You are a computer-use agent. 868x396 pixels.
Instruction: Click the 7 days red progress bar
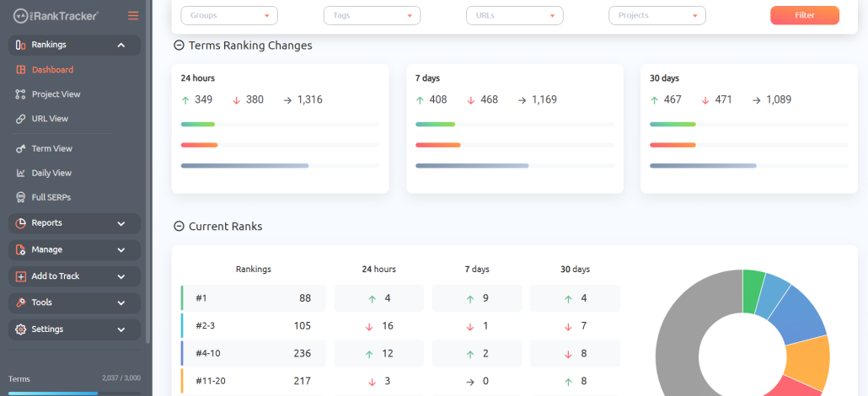[x=438, y=145]
